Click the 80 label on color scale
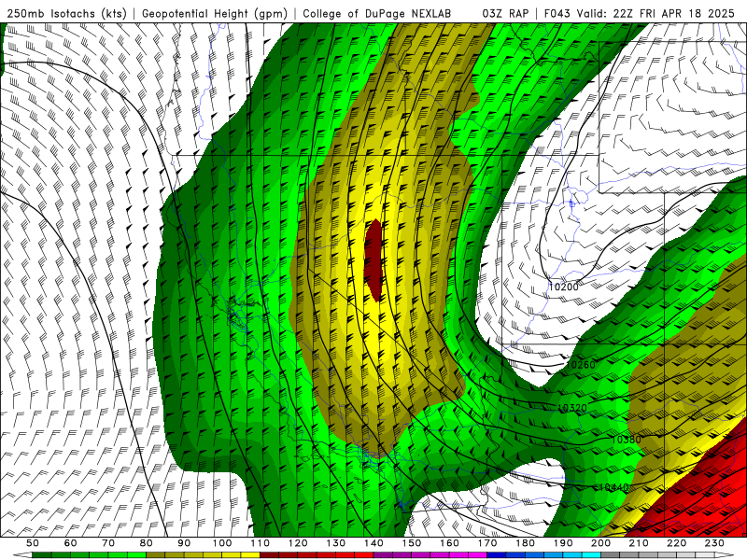 coord(147,543)
